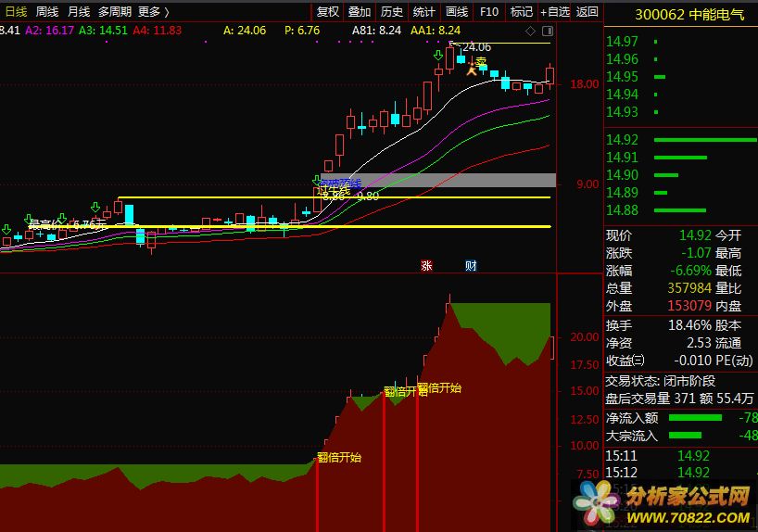The height and width of the screenshot is (532, 758).
Task: Click the 18.00 price axis label
Action: click(x=585, y=84)
